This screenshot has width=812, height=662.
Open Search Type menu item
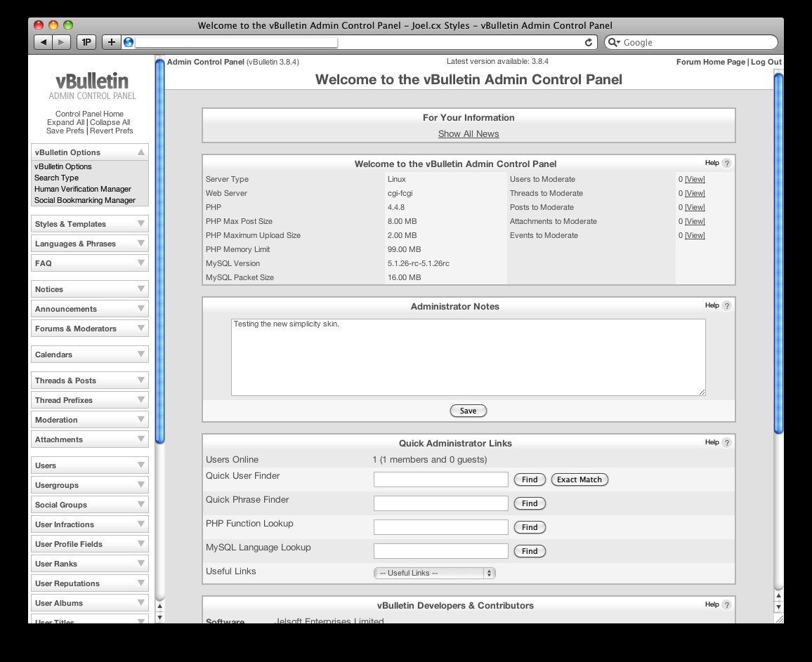tap(56, 178)
